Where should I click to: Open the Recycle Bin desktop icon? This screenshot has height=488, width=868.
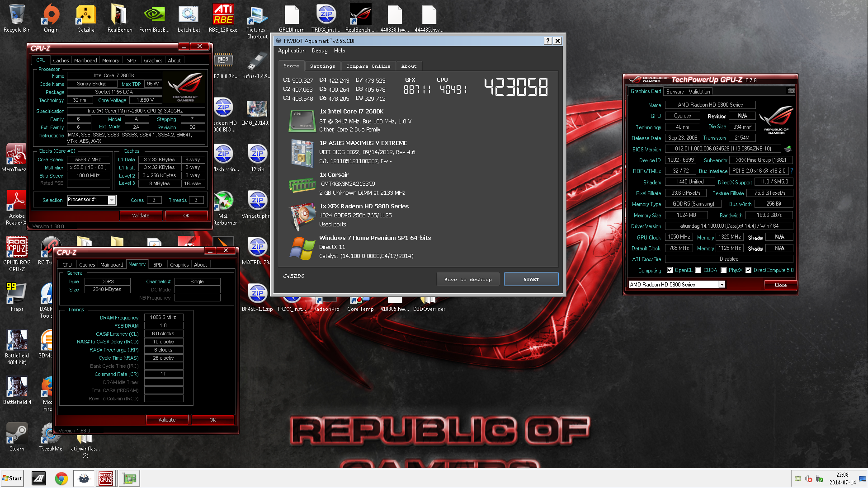pyautogui.click(x=17, y=18)
